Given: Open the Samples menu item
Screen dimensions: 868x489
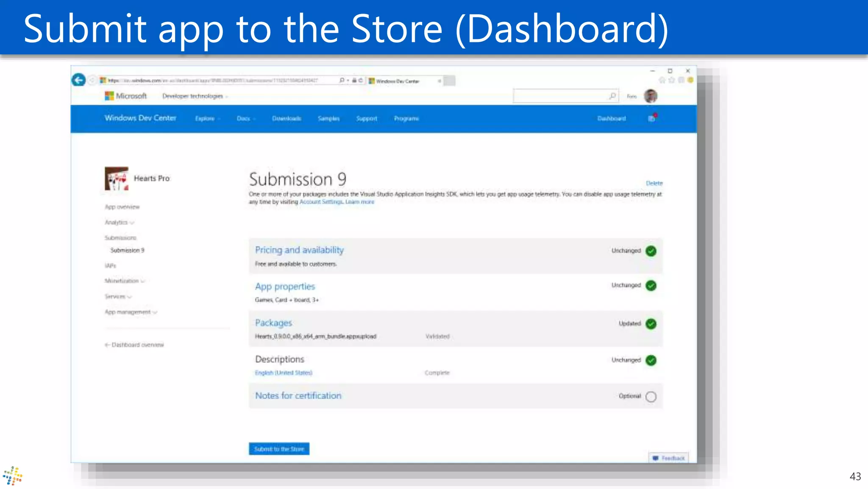Looking at the screenshot, I should click(x=328, y=118).
